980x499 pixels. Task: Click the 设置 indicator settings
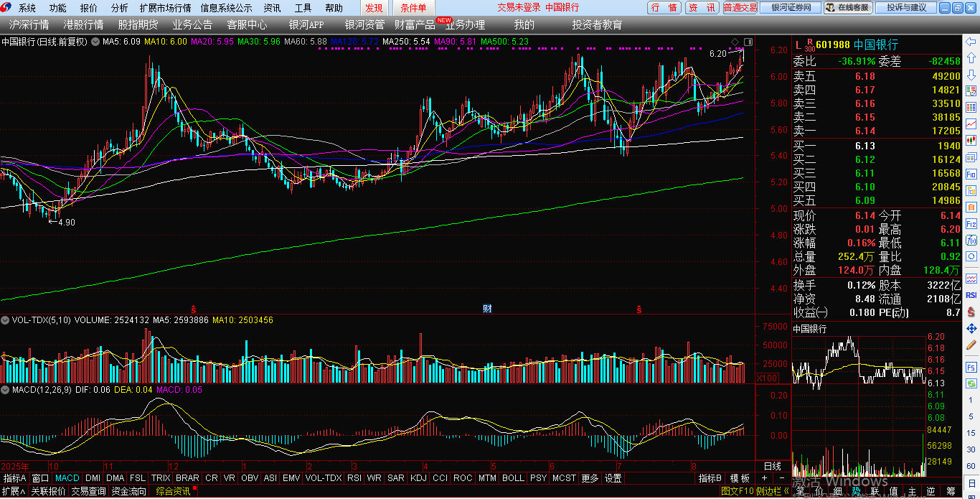pyautogui.click(x=613, y=478)
